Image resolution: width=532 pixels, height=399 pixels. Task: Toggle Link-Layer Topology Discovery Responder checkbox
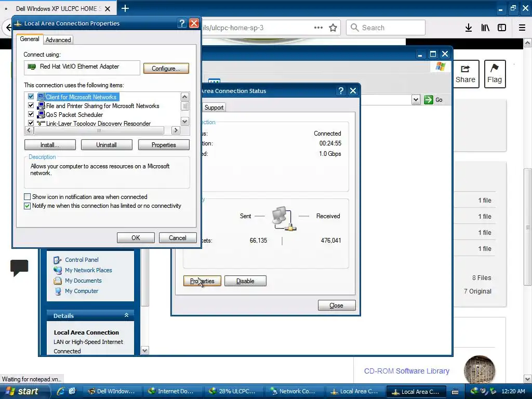[31, 123]
